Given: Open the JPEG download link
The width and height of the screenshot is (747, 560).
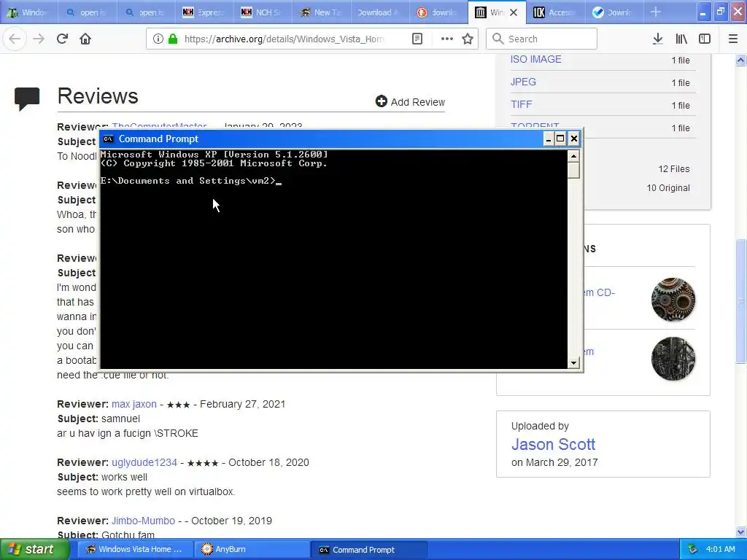Looking at the screenshot, I should [523, 82].
